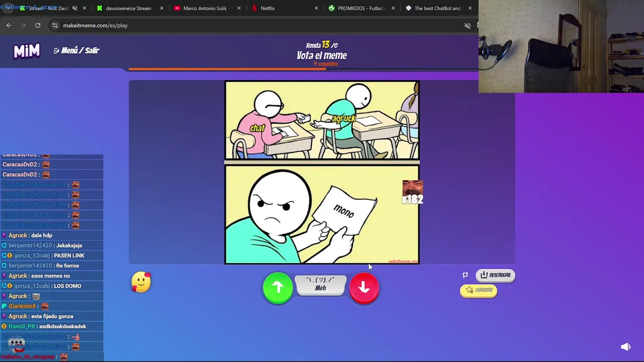Click the meme bottom panel image
Image resolution: width=644 pixels, height=362 pixels.
(322, 215)
